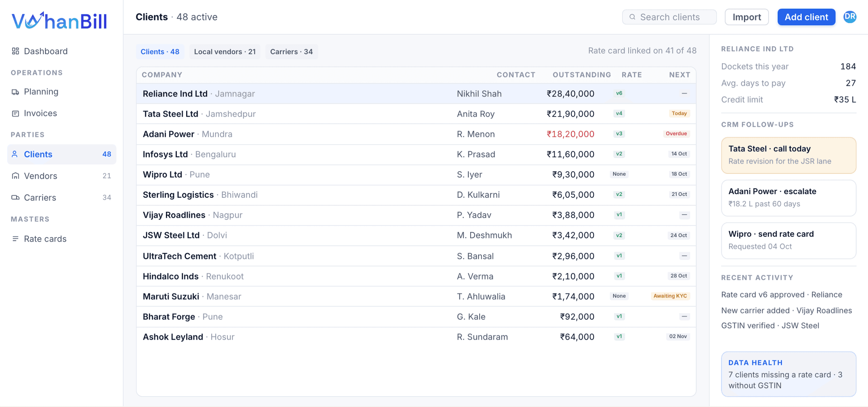868x407 pixels.
Task: Open Adani Power escalate follow-up card
Action: (788, 198)
